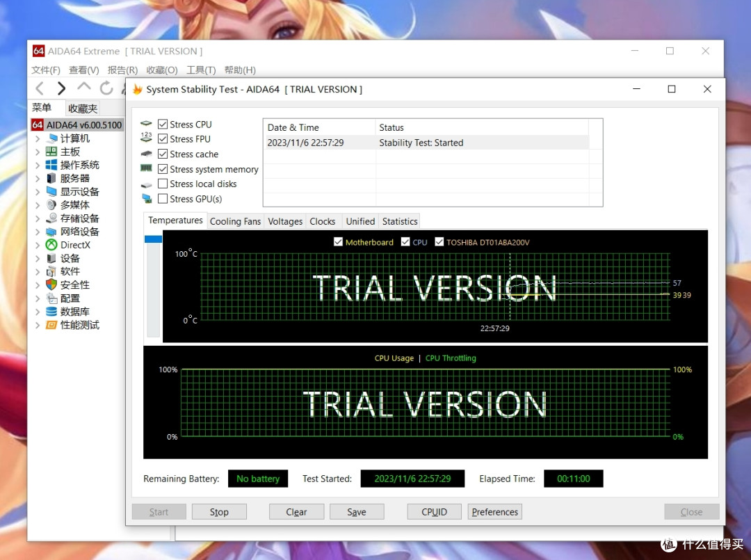Click the Elapsed Time 00:11:00 field
Screen dimensions: 751x560
573,479
